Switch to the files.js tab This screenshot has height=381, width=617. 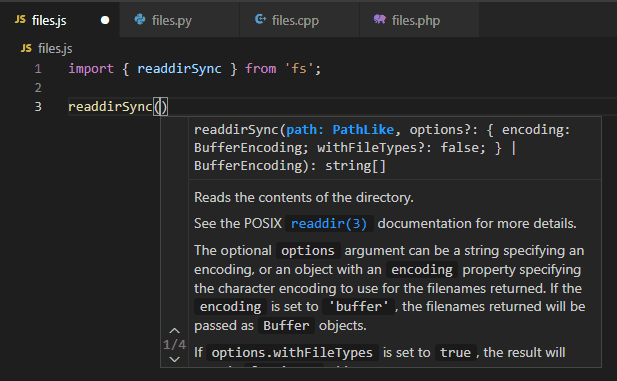coord(59,20)
